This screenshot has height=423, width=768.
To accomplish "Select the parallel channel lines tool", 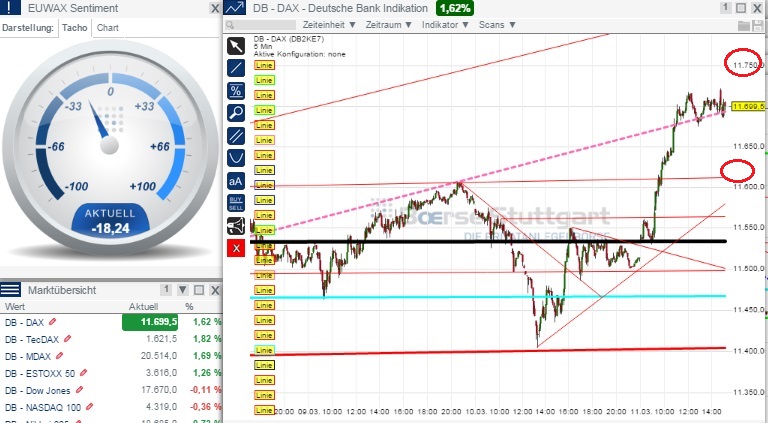I will coord(236,136).
